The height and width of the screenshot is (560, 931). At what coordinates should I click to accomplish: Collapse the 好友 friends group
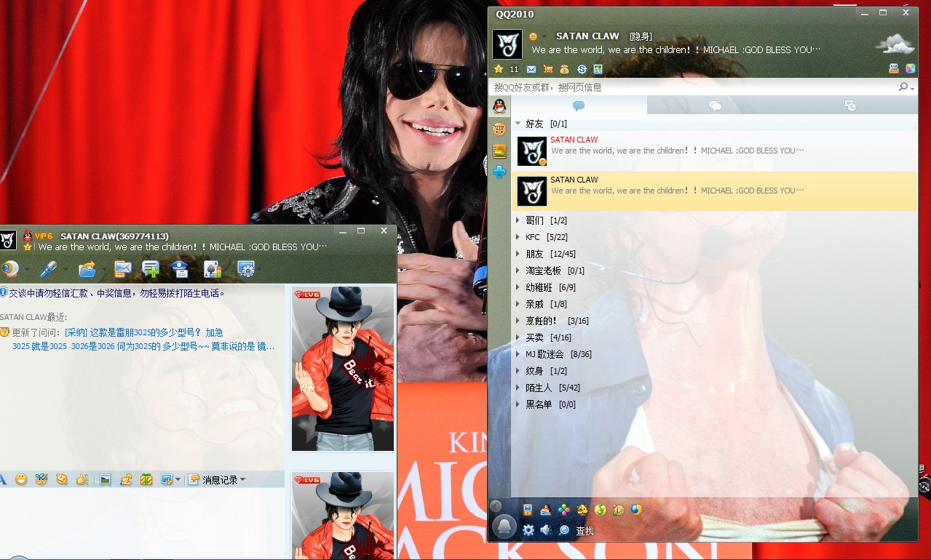pyautogui.click(x=534, y=124)
